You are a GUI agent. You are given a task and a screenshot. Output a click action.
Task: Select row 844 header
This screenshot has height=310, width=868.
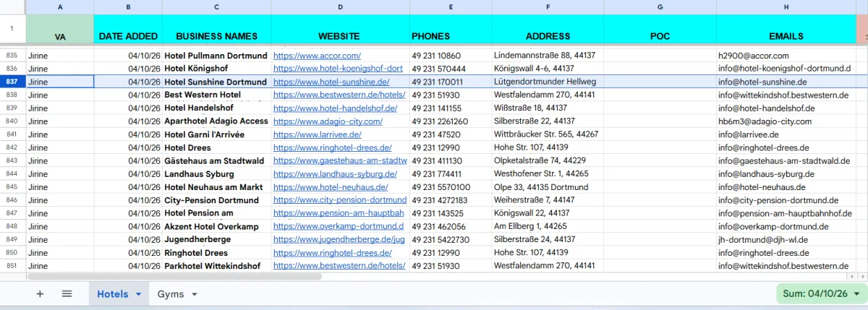12,173
